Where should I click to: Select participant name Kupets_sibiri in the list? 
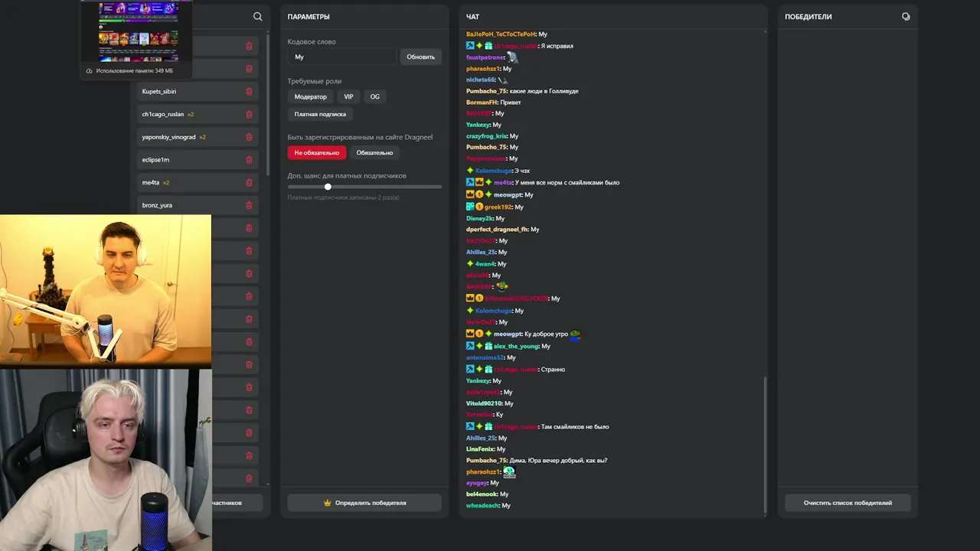coord(158,92)
